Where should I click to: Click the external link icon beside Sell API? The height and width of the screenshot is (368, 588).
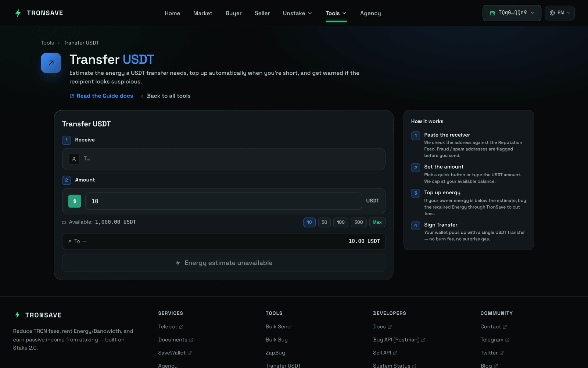395,353
